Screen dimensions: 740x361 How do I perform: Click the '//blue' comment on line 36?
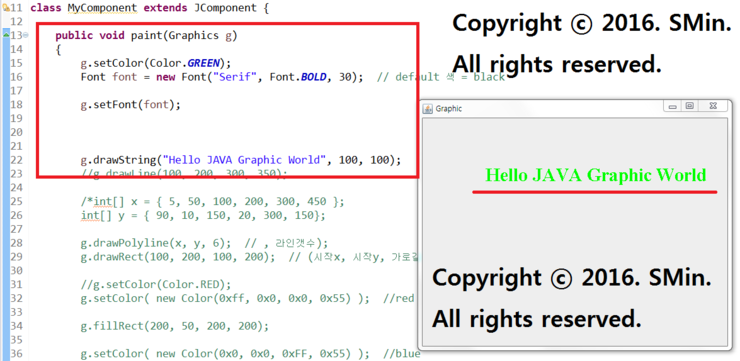pyautogui.click(x=402, y=354)
